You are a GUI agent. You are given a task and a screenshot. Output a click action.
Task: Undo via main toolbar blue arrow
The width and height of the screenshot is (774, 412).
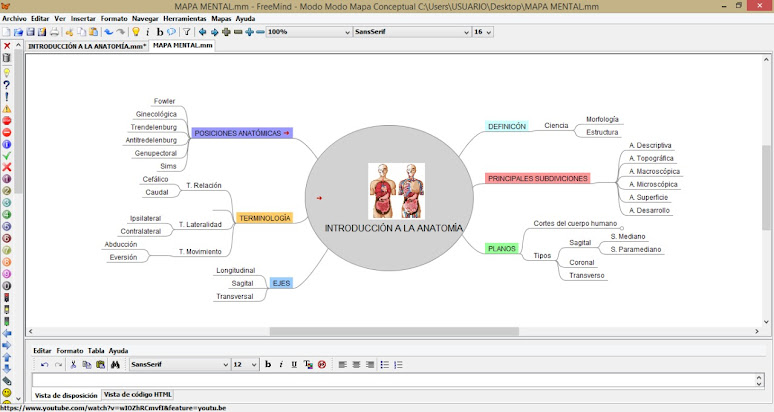click(109, 32)
